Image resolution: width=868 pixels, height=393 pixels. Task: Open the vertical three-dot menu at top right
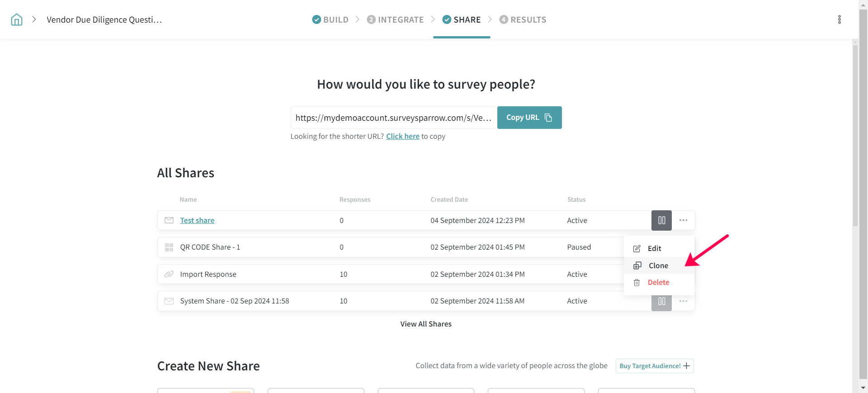coord(839,19)
